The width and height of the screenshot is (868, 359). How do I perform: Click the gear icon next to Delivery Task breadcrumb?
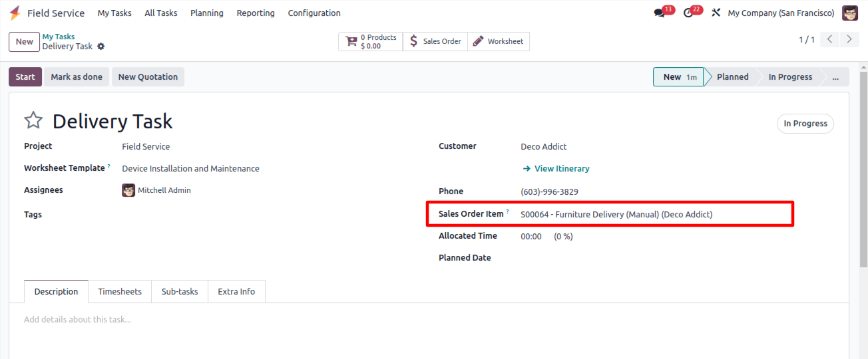pos(101,47)
